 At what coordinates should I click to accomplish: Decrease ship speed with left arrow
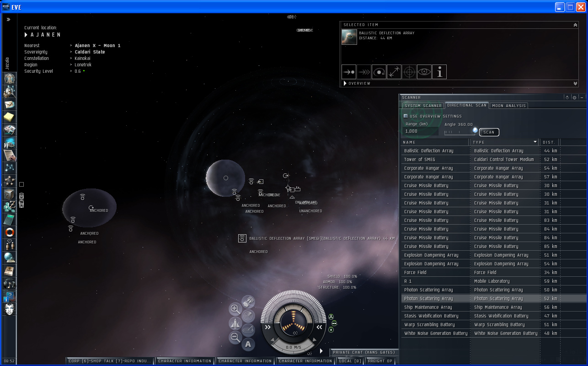tap(273, 340)
